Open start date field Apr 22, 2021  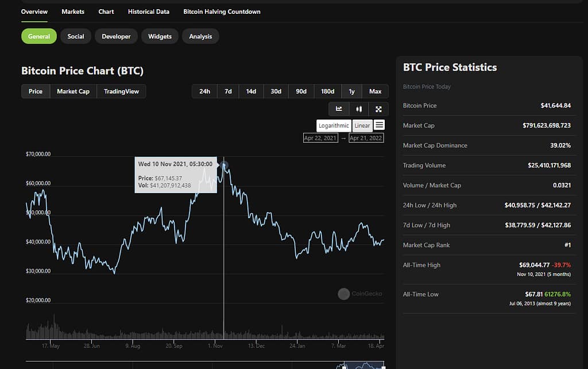pyautogui.click(x=320, y=138)
